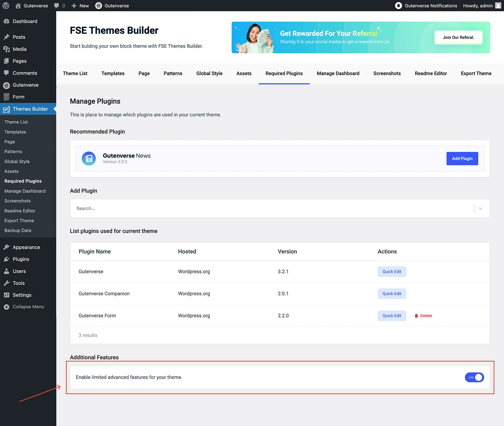Viewport: 504px width, 426px height.
Task: Click the comments bubble icon in admin bar
Action: (x=57, y=6)
